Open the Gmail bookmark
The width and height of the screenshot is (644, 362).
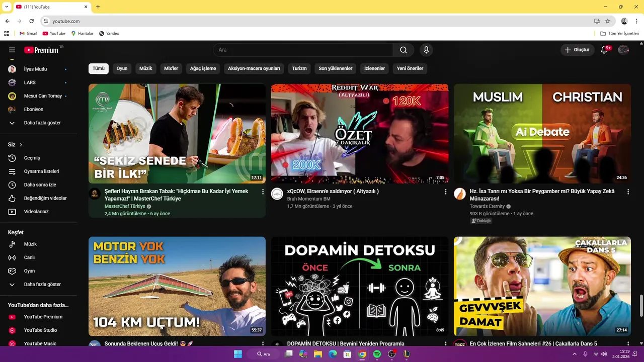click(x=28, y=33)
